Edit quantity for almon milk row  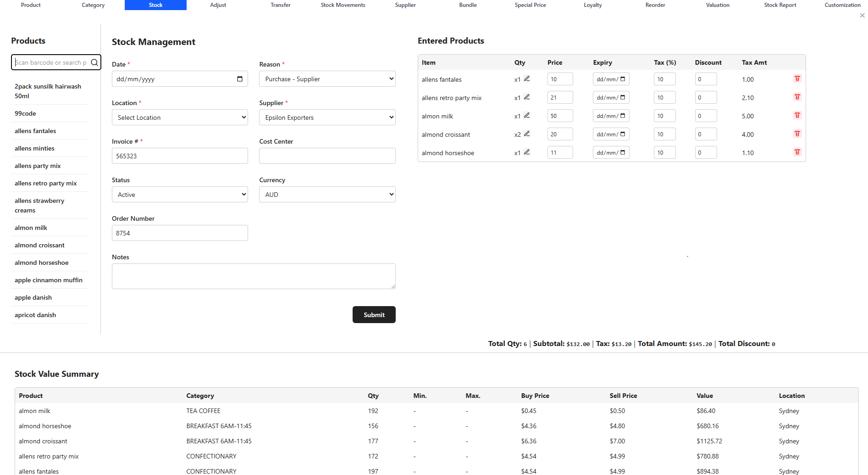pos(527,116)
